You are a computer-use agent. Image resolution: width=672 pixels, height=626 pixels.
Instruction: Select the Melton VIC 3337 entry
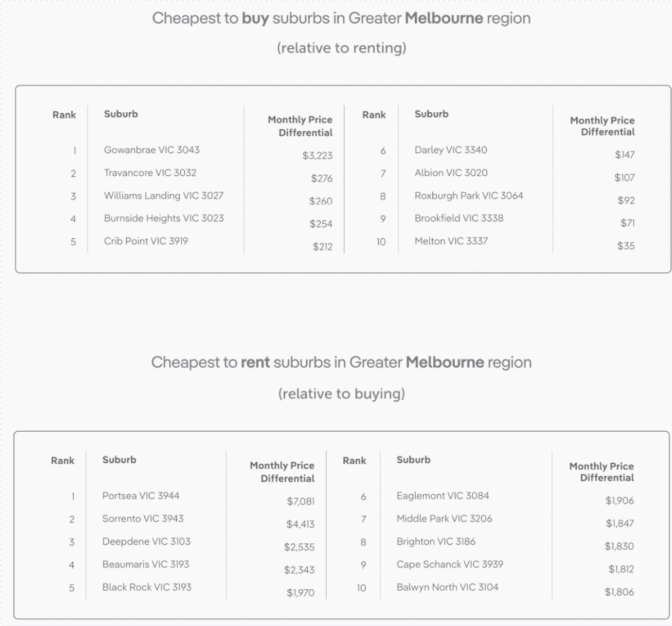(x=451, y=241)
